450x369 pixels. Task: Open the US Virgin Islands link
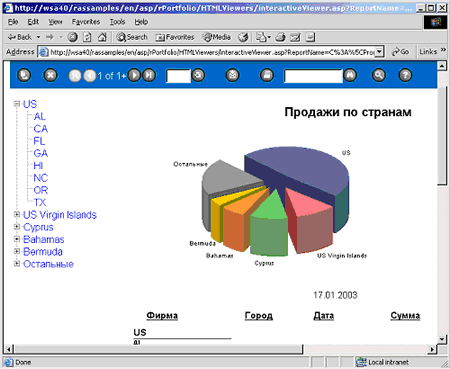pyautogui.click(x=60, y=215)
